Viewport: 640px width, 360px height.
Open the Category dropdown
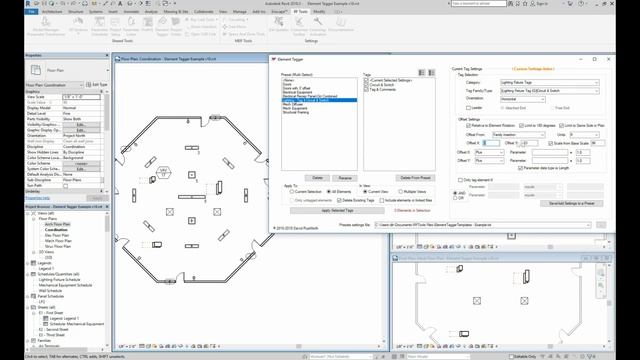point(549,82)
